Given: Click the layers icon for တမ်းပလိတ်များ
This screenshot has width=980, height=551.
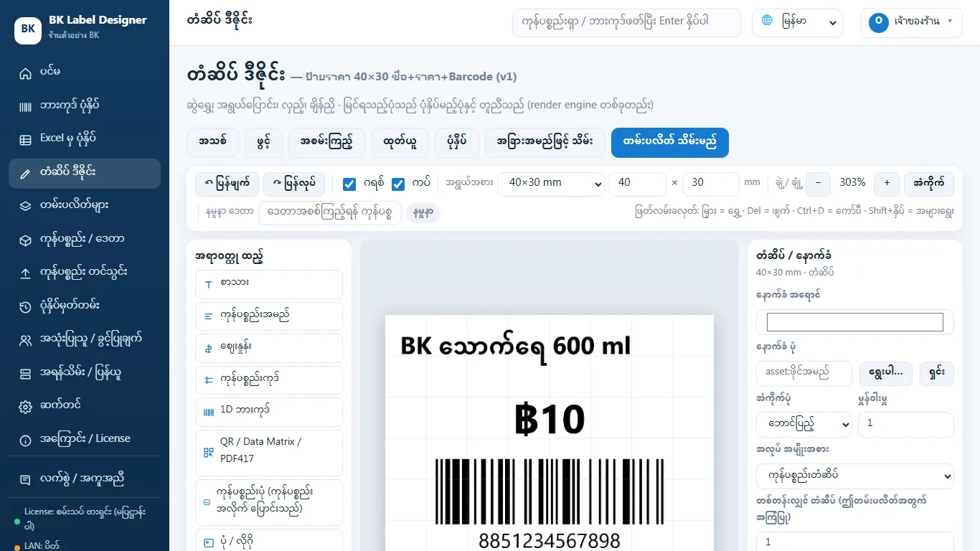Looking at the screenshot, I should coord(26,207).
